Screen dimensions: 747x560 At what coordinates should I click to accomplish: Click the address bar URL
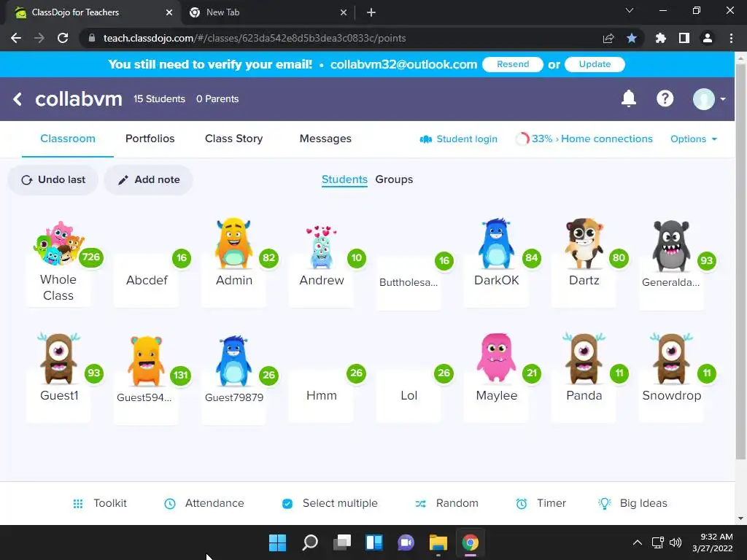pyautogui.click(x=255, y=38)
